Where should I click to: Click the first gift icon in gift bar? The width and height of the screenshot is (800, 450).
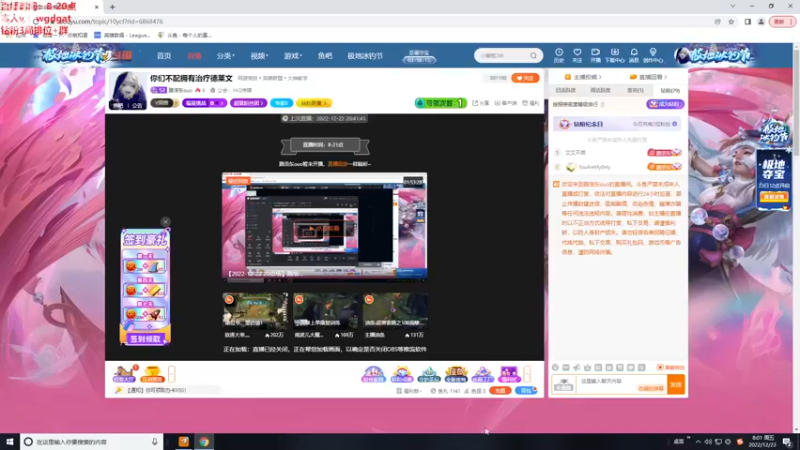point(373,374)
